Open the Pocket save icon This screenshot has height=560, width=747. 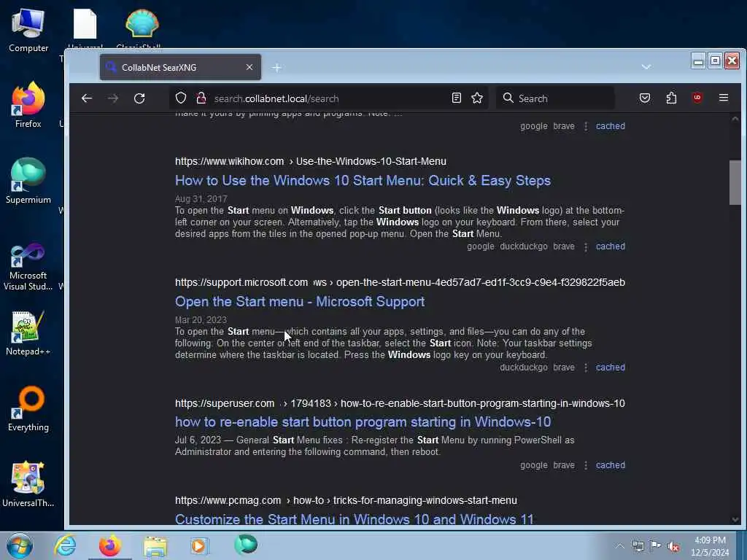tap(645, 98)
